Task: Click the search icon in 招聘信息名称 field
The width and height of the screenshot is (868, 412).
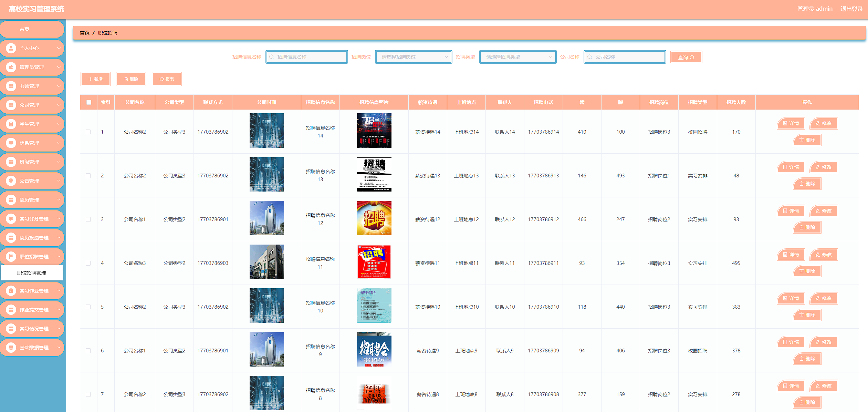Action: pos(272,57)
